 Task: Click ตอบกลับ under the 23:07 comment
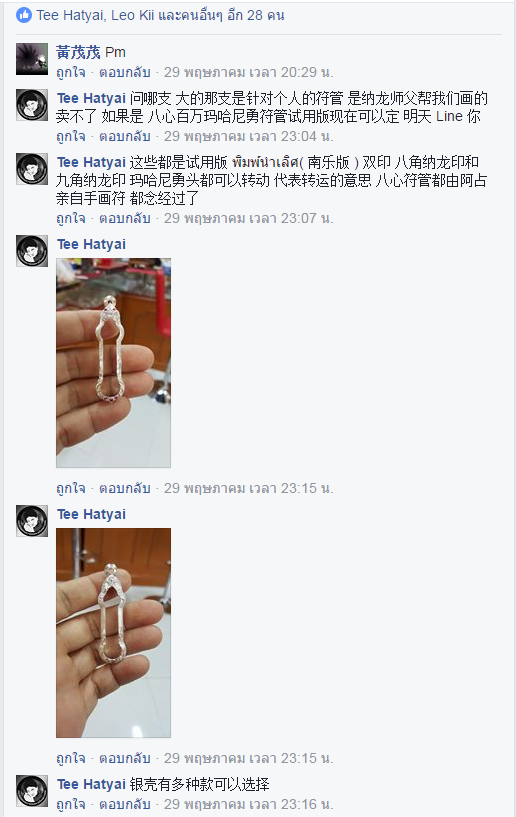pos(125,218)
